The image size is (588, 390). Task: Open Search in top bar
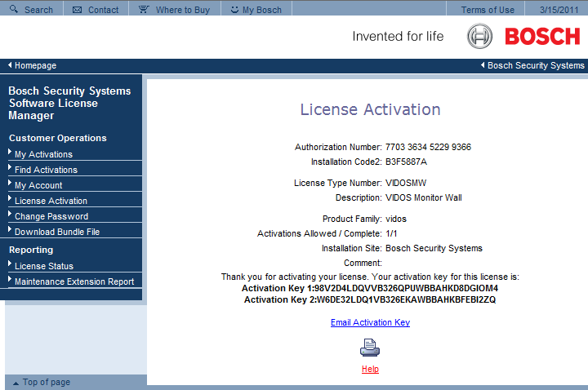tap(38, 10)
